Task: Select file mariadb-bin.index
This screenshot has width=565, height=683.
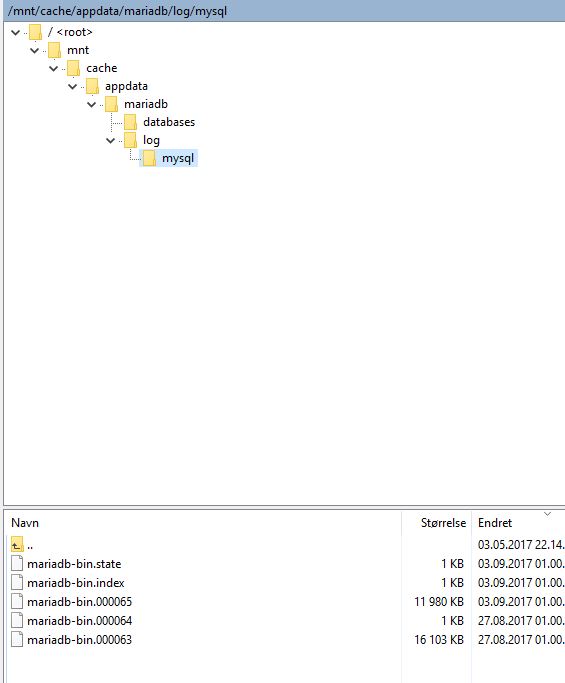Action: tap(76, 583)
